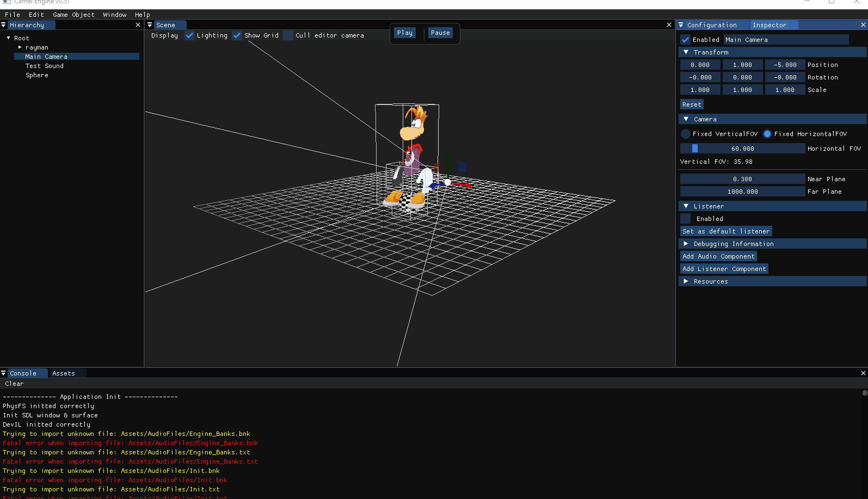Close the Console panel
This screenshot has height=499, width=868.
(x=863, y=373)
